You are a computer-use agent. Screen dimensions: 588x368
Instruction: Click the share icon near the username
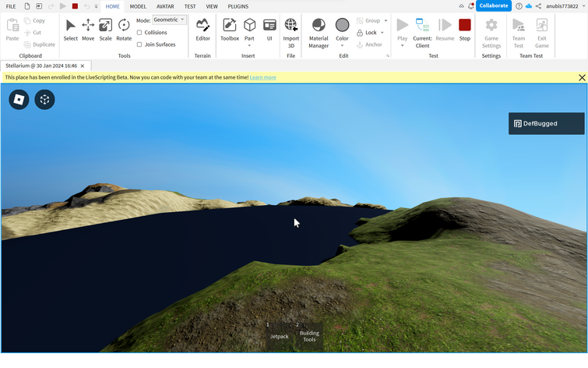coord(538,6)
